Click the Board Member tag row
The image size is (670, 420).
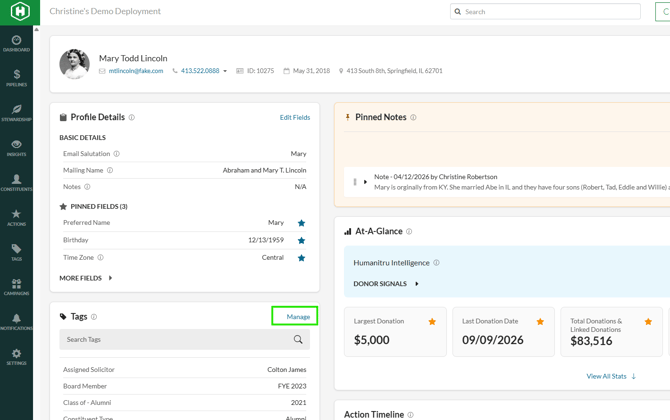(x=185, y=386)
